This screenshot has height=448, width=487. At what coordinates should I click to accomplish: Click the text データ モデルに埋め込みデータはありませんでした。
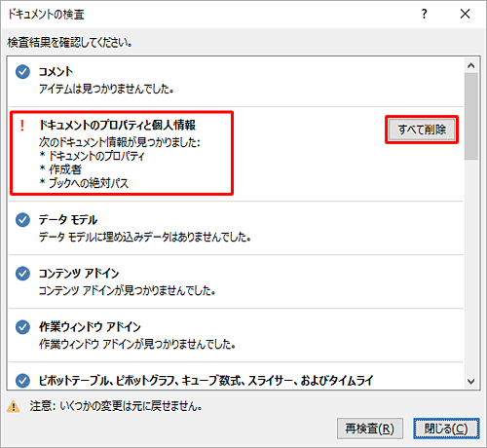(x=145, y=237)
